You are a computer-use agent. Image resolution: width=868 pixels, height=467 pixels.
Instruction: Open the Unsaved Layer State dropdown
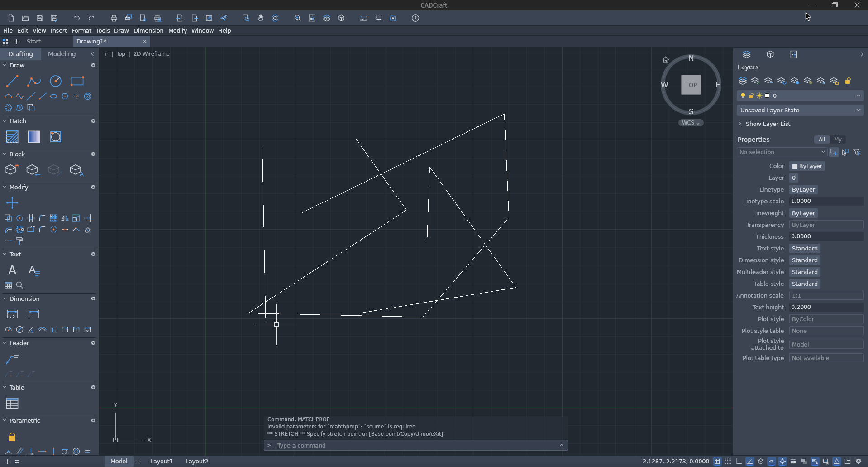[x=800, y=110]
